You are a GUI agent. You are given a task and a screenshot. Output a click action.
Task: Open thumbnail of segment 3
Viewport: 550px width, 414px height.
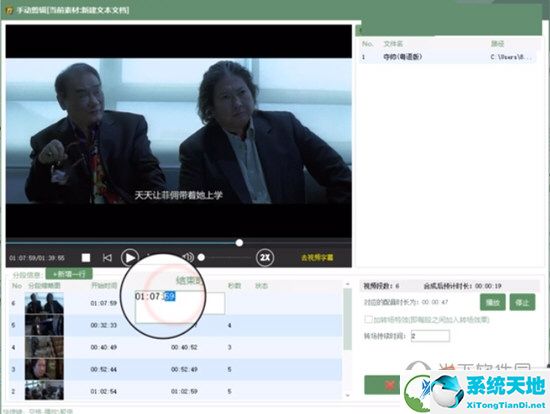coord(44,369)
